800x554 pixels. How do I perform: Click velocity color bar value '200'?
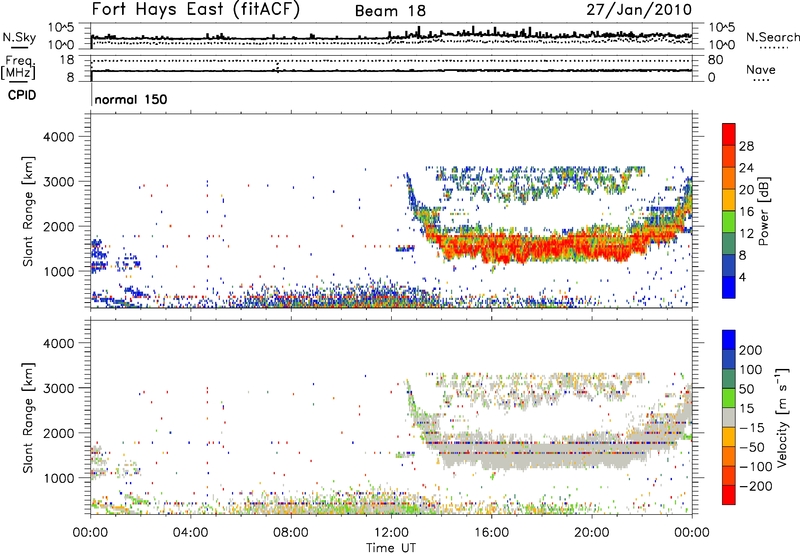(751, 350)
